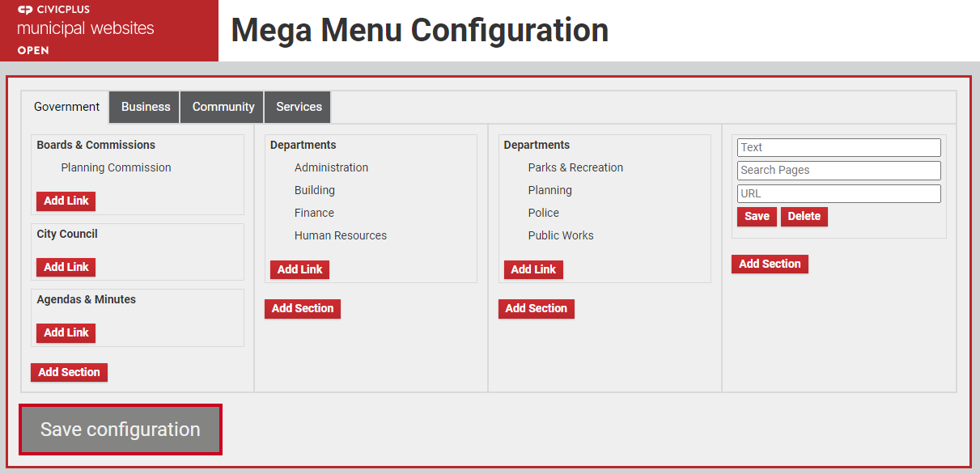This screenshot has width=980, height=474.
Task: Open the Services tab
Action: (299, 107)
